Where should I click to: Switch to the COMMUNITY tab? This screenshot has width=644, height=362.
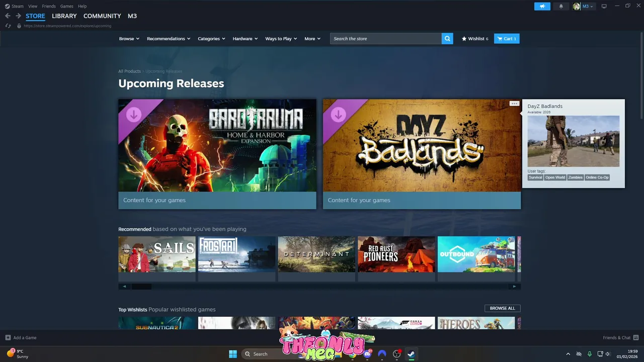click(102, 16)
